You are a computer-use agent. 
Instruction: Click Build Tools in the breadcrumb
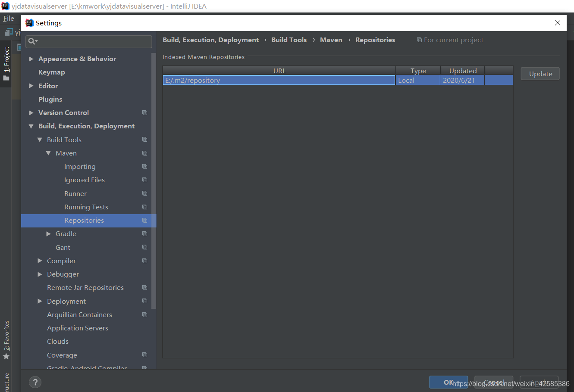point(289,40)
